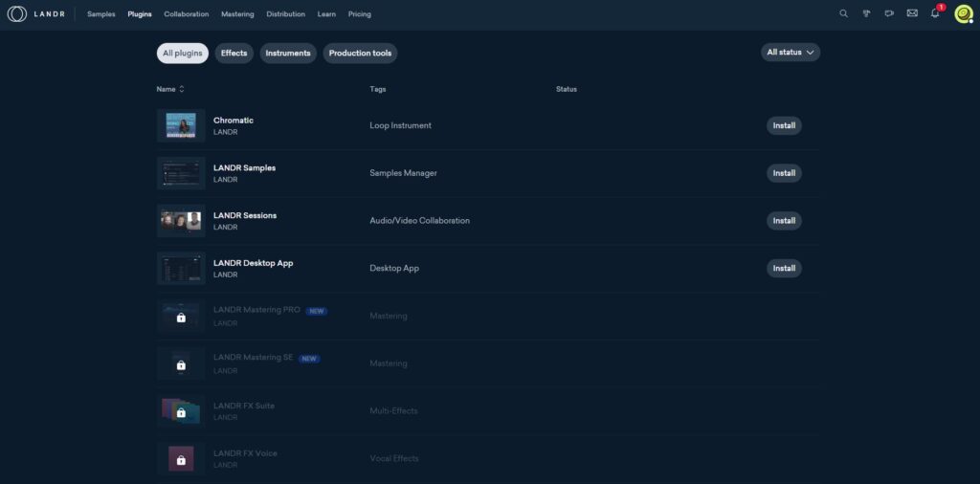
Task: Open the LANDR Samples thumbnail
Action: tap(181, 173)
